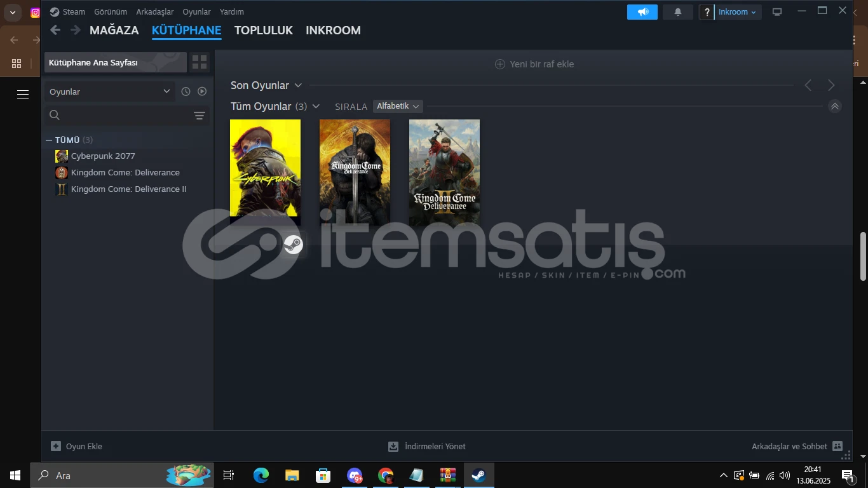Click the Steam forward navigation arrow
The image size is (868, 488).
(76, 30)
